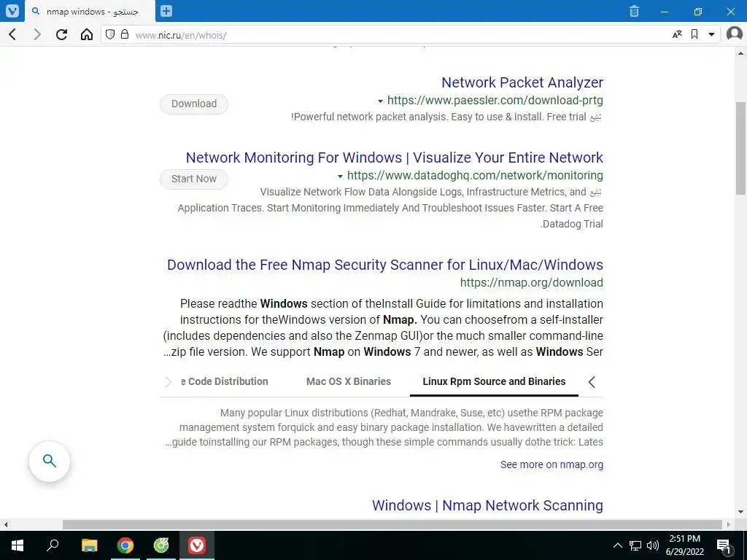Open File Explorer from the taskbar
This screenshot has width=747, height=560.
pyautogui.click(x=89, y=545)
